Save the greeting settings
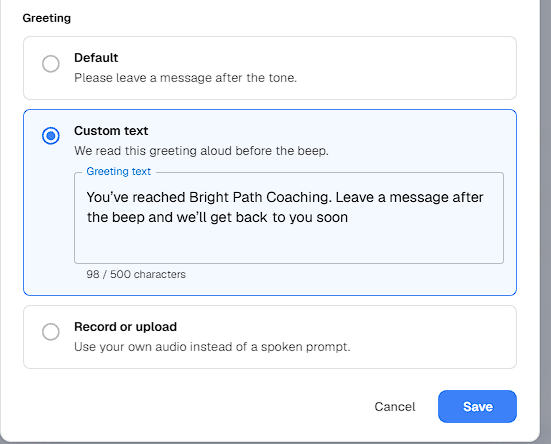The image size is (551, 444). coord(477,406)
